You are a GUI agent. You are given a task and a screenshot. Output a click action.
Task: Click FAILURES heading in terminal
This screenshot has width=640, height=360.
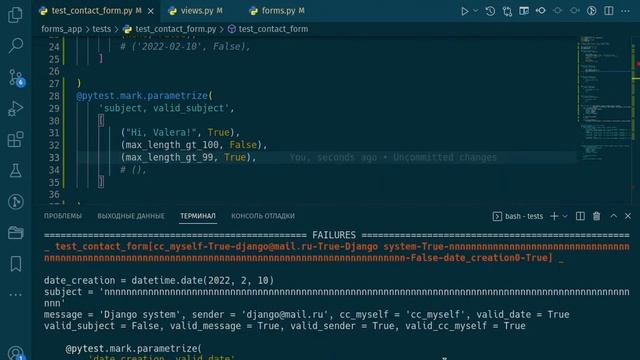point(334,235)
